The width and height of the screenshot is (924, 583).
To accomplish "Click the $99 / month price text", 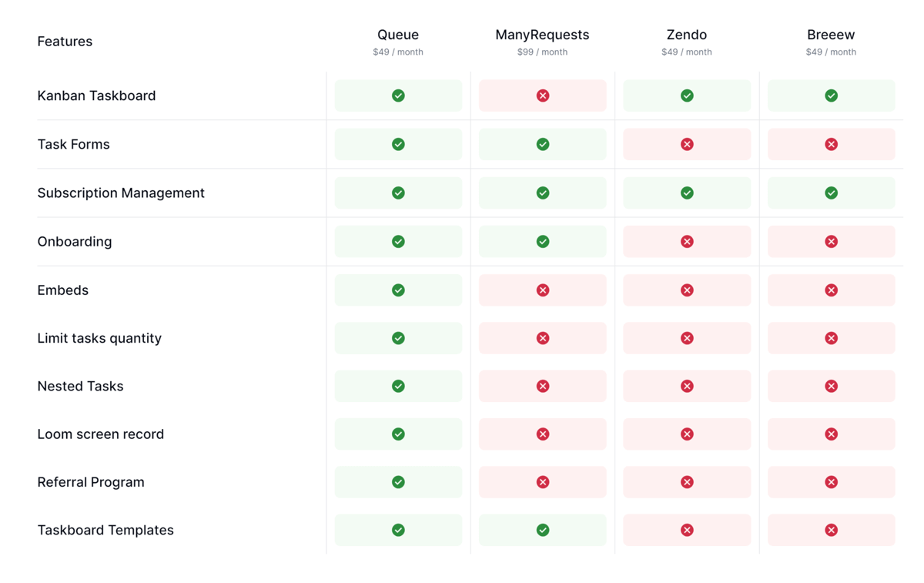I will [542, 52].
